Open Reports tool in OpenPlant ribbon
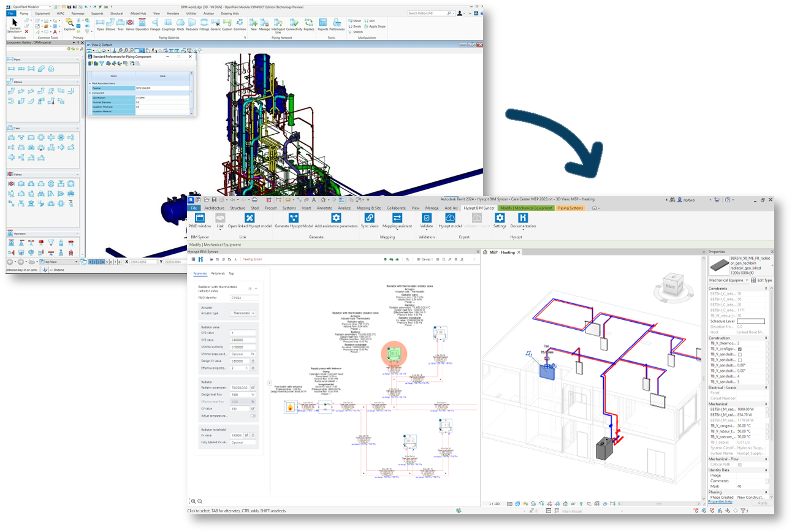This screenshot has height=532, width=792. pyautogui.click(x=322, y=24)
